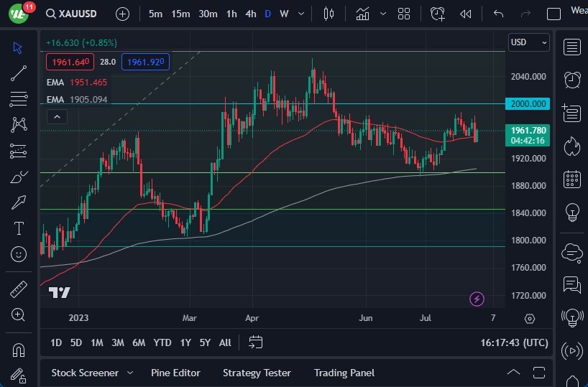Collapse the indicator legend arrow
This screenshot has width=588, height=387.
point(57,116)
